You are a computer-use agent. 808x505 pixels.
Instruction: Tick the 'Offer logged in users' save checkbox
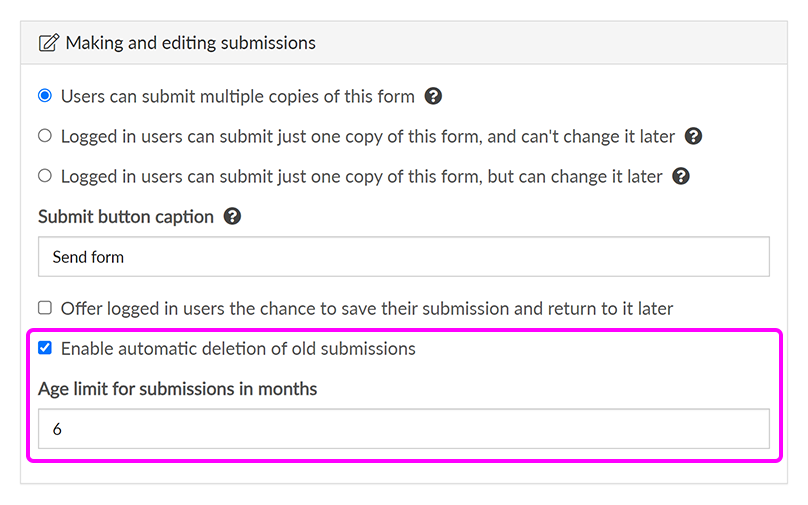(x=45, y=308)
